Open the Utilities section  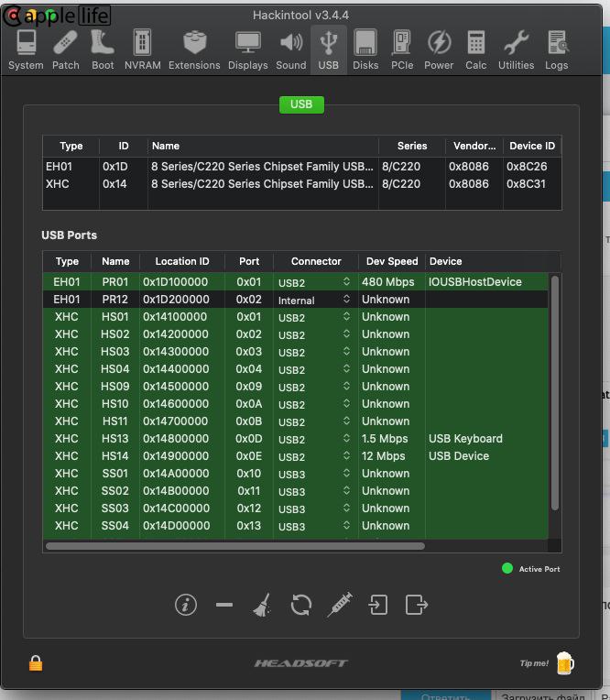[x=516, y=50]
